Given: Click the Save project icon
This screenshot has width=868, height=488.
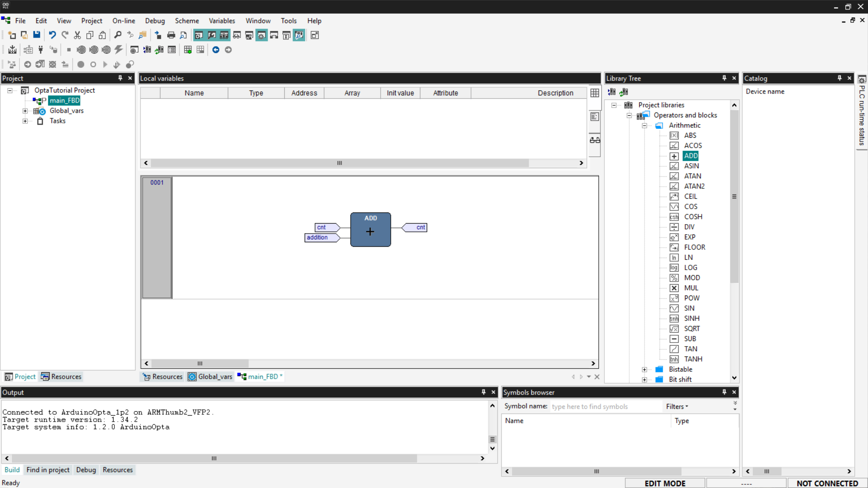Looking at the screenshot, I should click(37, 35).
